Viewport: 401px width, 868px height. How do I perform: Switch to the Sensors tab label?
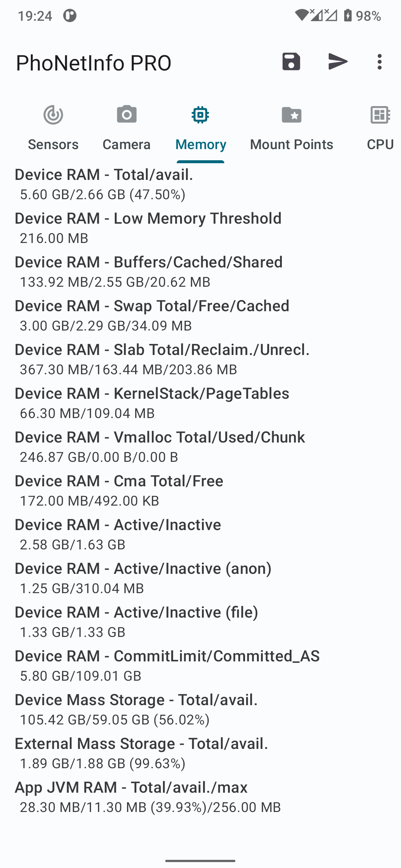[53, 144]
